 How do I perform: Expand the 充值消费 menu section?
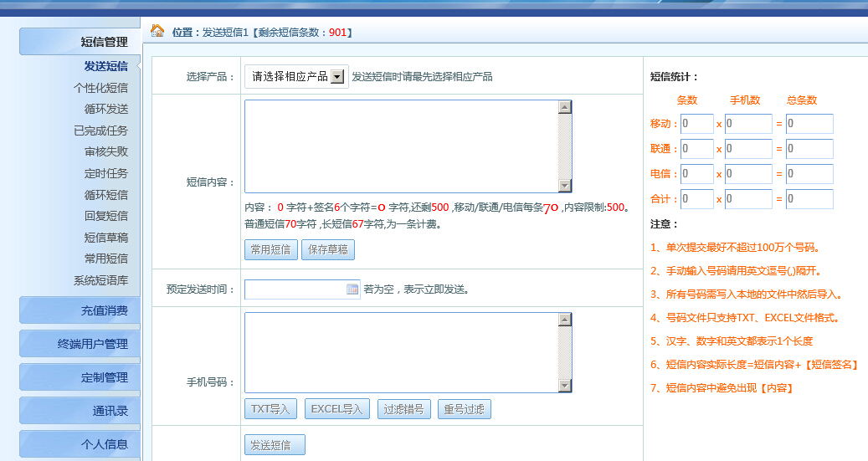click(80, 310)
